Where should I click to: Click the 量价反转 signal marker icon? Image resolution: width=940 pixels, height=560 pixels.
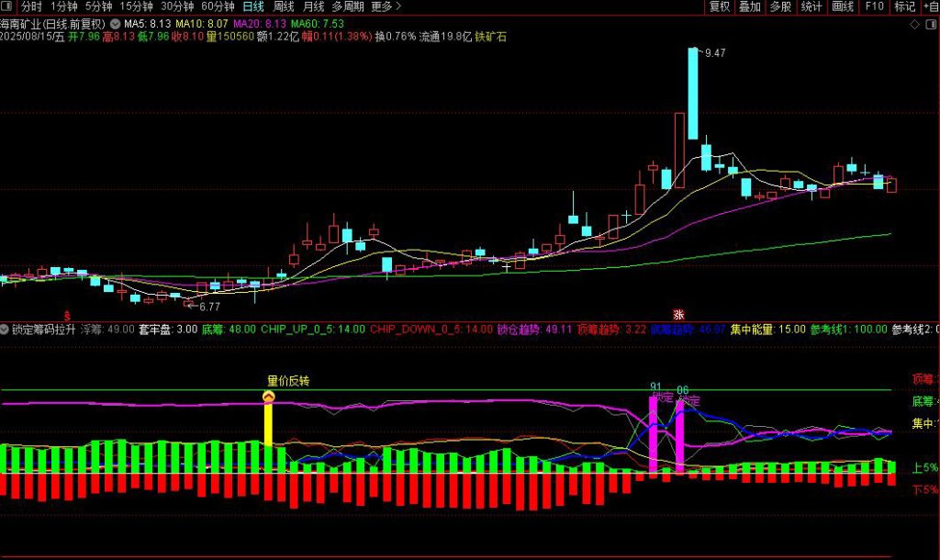[269, 397]
